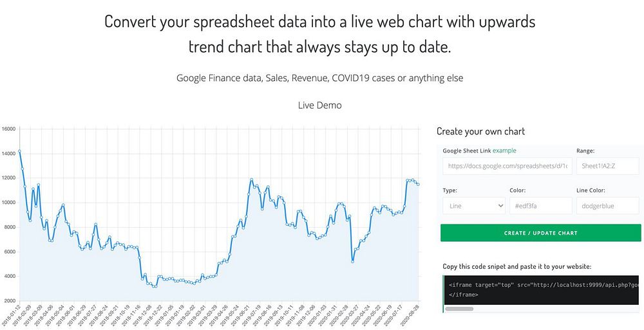Focus the Google Sheet Link input field
Screen dimensions: 644x330
coord(507,166)
